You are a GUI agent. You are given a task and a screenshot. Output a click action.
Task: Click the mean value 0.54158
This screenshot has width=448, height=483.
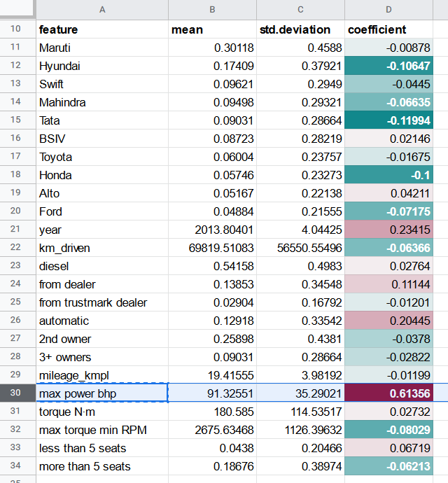pos(212,266)
